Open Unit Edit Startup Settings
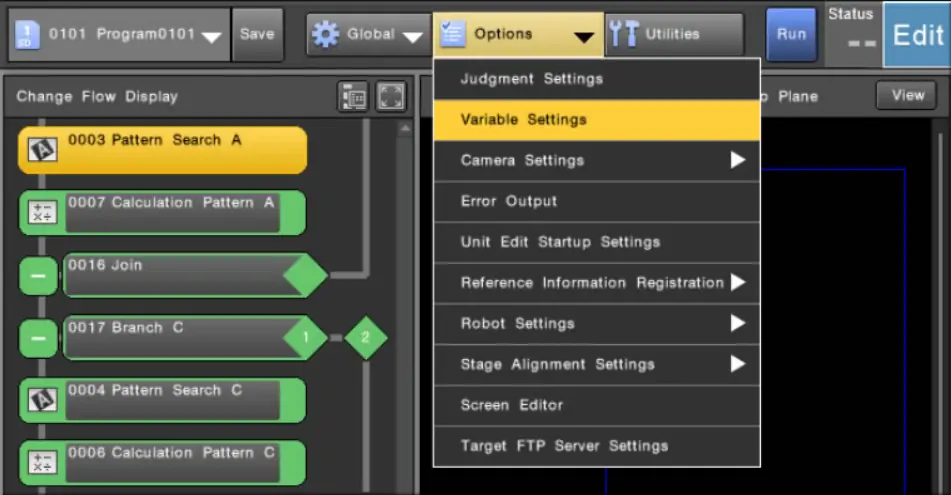 597,242
